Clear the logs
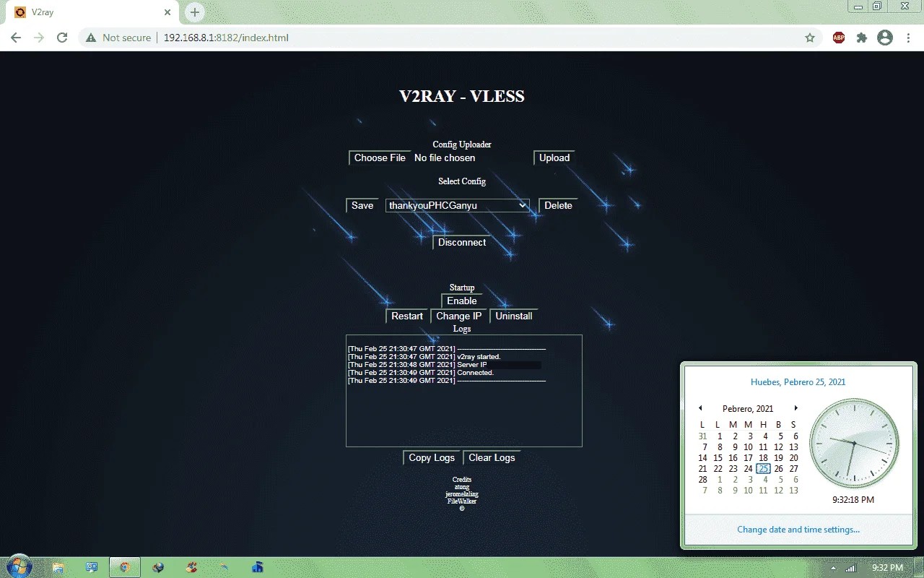The height and width of the screenshot is (578, 924). pyautogui.click(x=492, y=457)
